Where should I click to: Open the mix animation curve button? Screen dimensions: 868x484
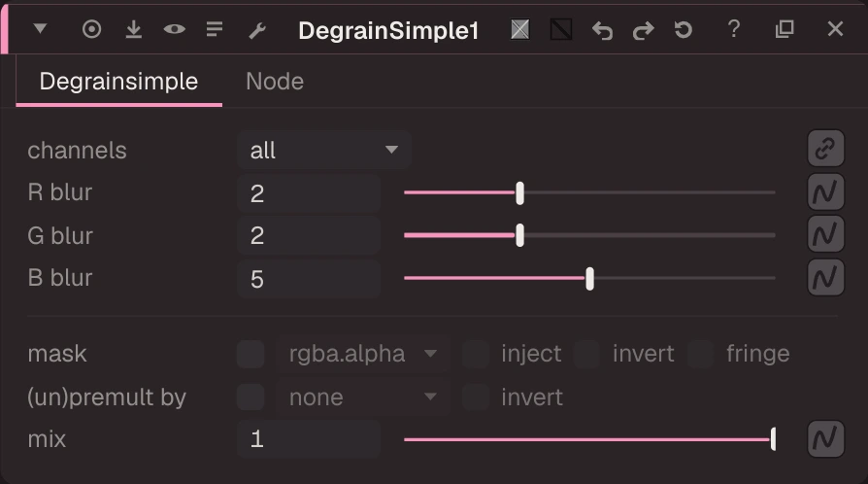(x=825, y=438)
